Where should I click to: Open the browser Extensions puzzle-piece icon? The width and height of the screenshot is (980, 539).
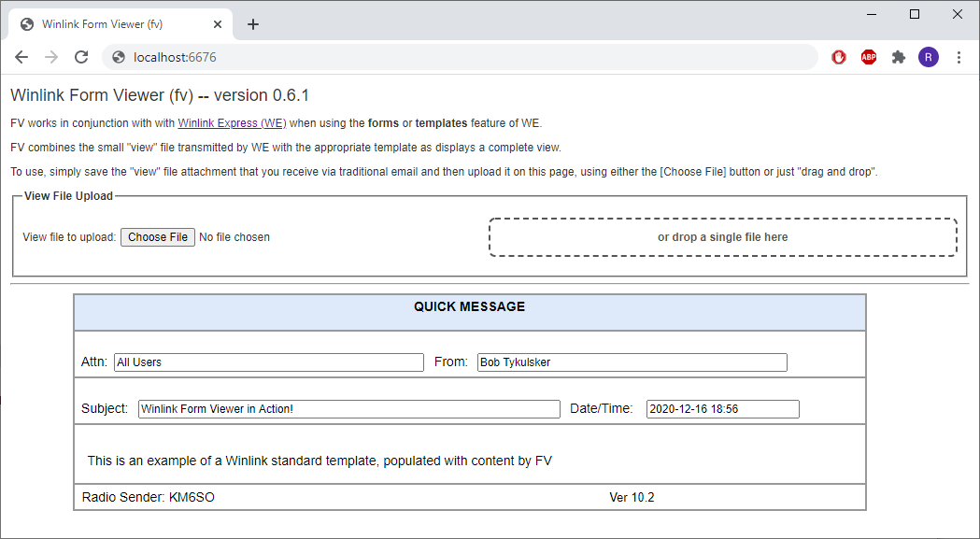[899, 57]
